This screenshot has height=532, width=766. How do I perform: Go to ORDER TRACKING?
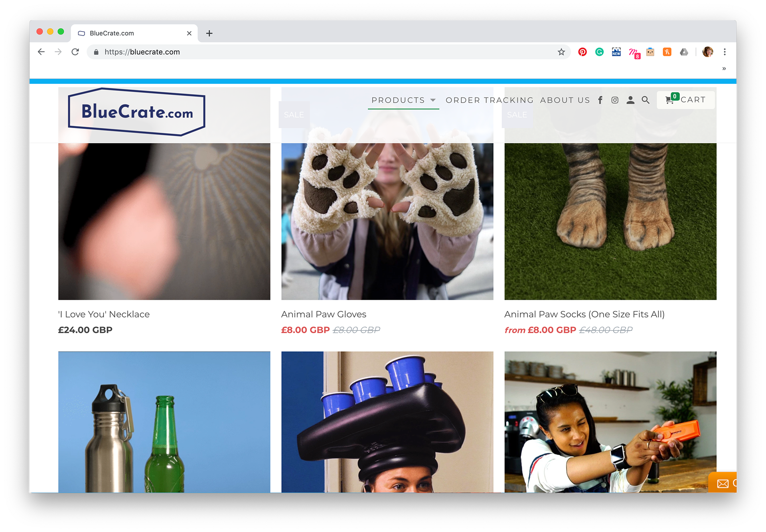(490, 100)
